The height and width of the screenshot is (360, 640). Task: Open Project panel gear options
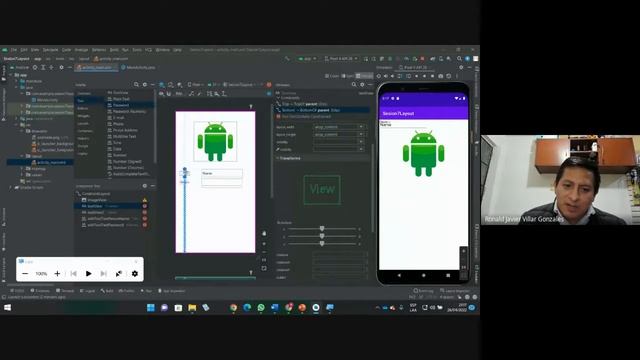click(x=61, y=67)
